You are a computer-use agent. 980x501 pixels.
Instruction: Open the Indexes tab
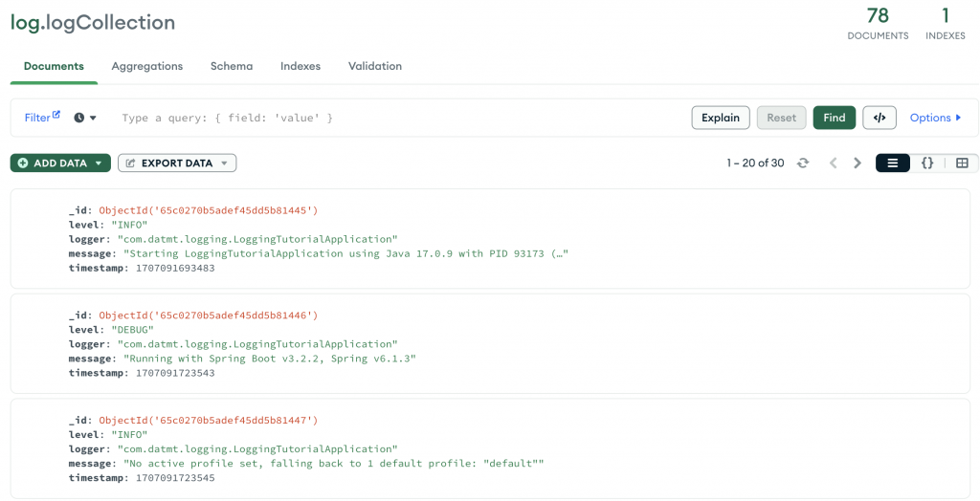300,66
